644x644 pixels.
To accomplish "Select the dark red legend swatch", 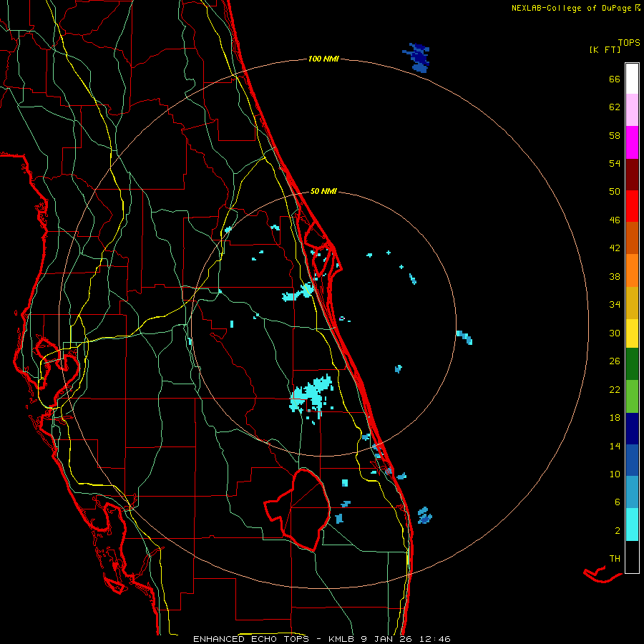I will [x=632, y=175].
